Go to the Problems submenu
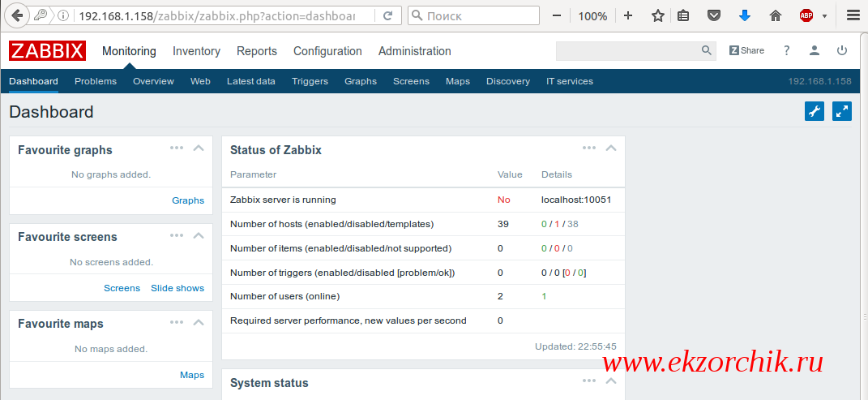This screenshot has width=868, height=400. pyautogui.click(x=96, y=81)
